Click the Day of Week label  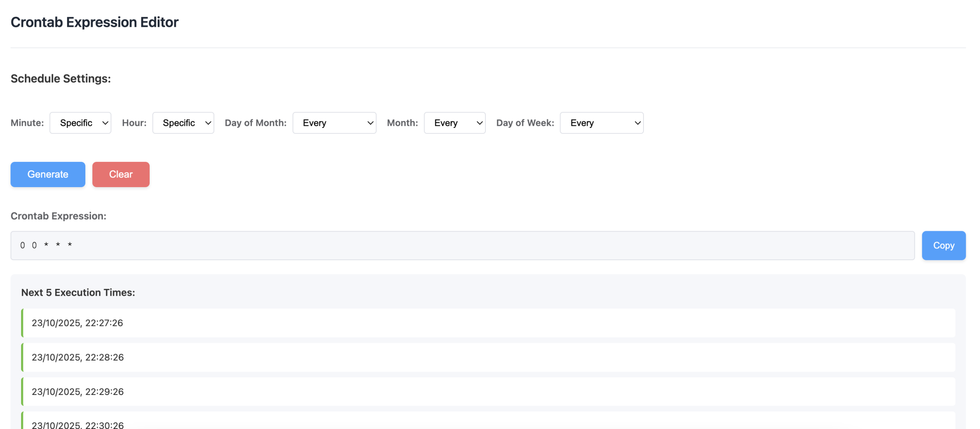525,123
